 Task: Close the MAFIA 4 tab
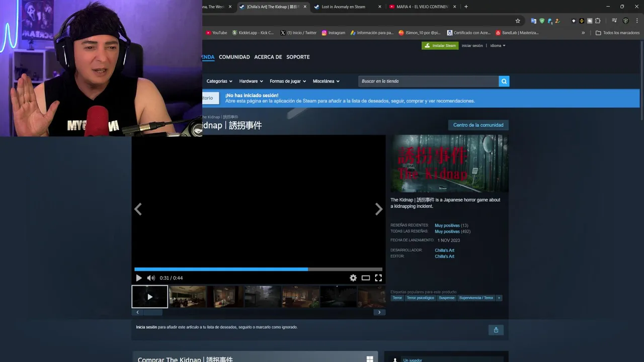[454, 7]
